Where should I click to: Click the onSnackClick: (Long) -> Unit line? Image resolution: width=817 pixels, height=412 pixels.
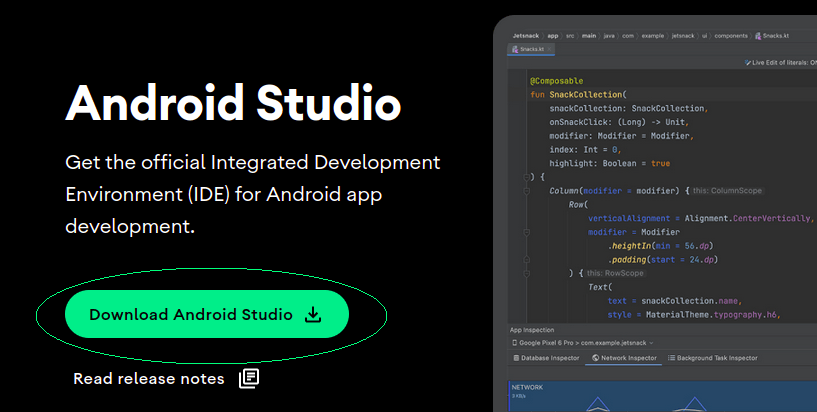(x=619, y=122)
